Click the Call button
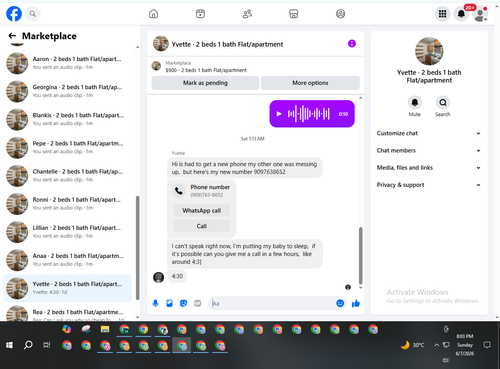The image size is (500, 369). (202, 226)
